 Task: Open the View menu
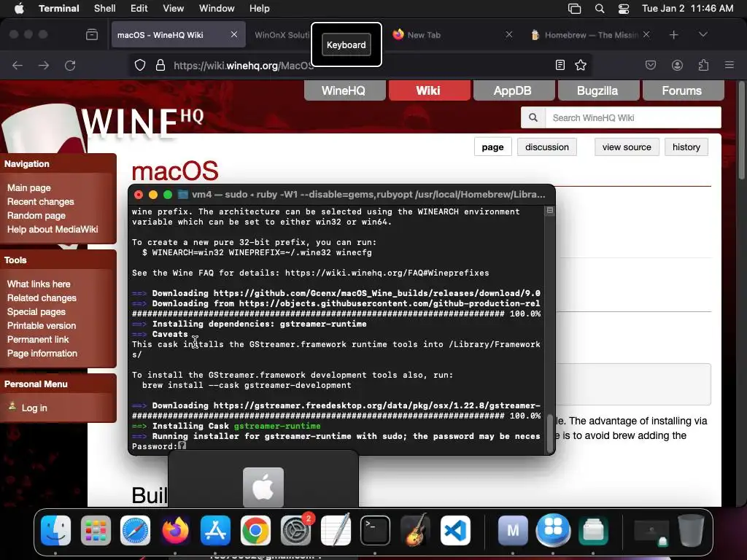click(174, 9)
